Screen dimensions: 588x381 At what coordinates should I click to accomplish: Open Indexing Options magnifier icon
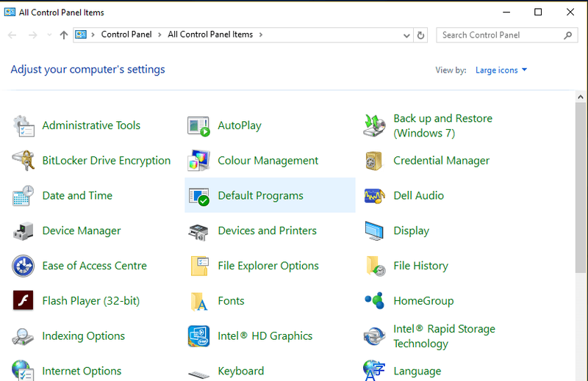(x=23, y=336)
